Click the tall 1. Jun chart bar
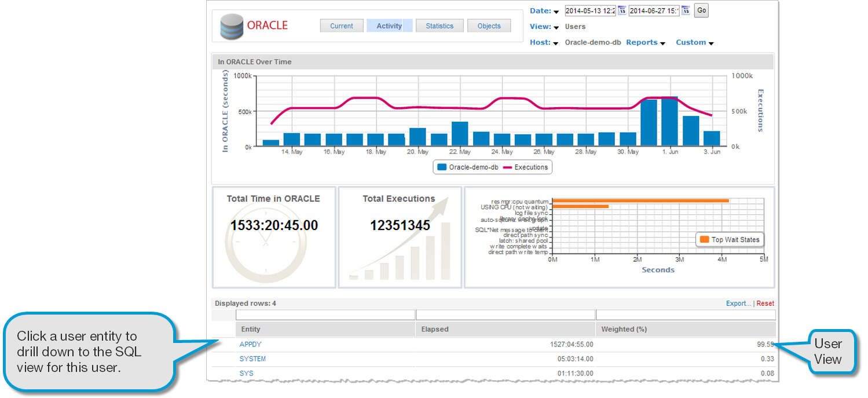 pos(670,122)
